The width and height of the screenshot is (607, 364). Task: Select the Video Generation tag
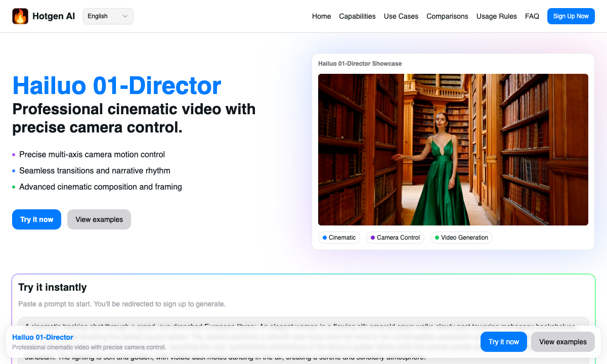coord(461,238)
